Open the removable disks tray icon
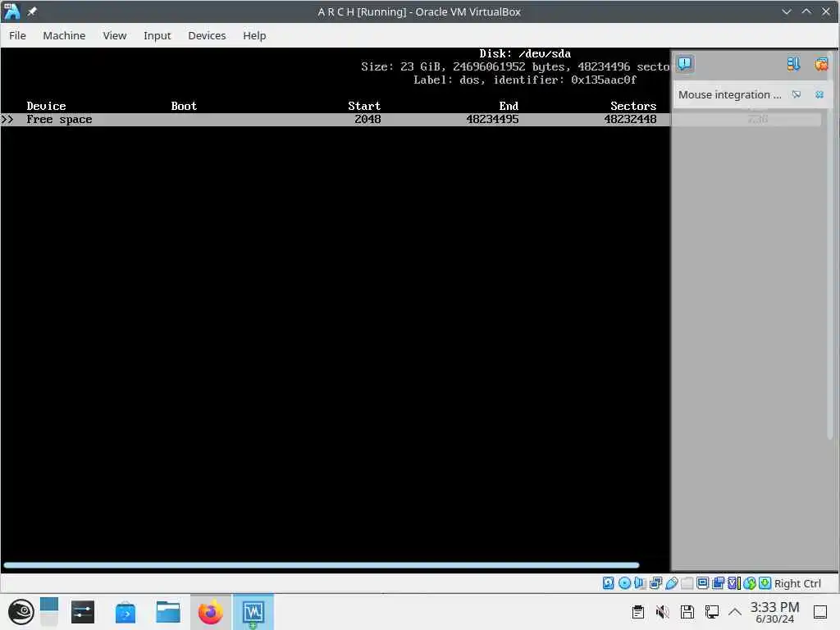 (x=687, y=612)
